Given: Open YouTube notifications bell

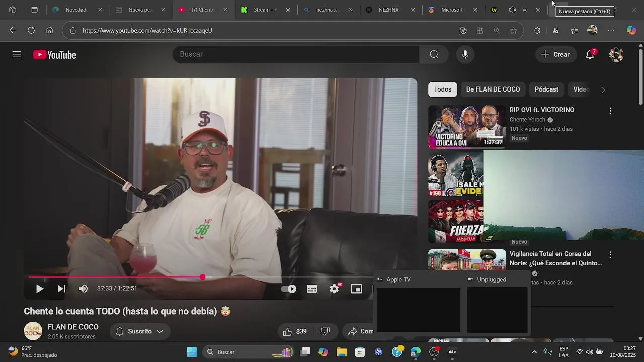Looking at the screenshot, I should tap(590, 54).
